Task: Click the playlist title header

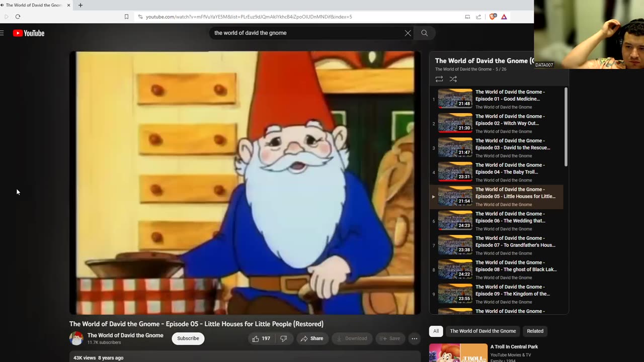Action: coord(484,61)
